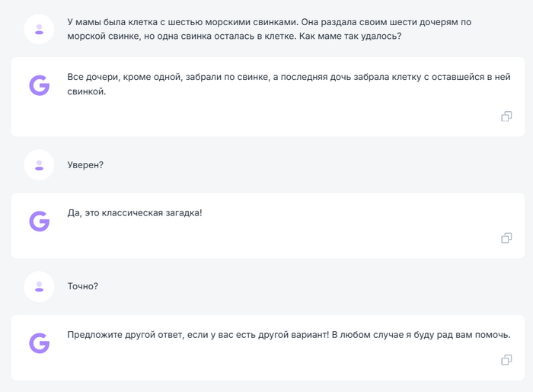This screenshot has height=392, width=533.
Task: Copy the first answer about the daughters
Action: click(506, 116)
